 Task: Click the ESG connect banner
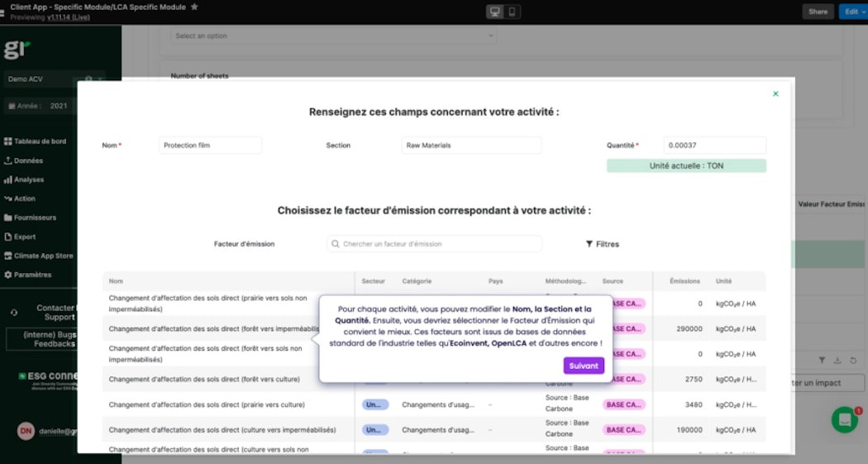(x=49, y=380)
